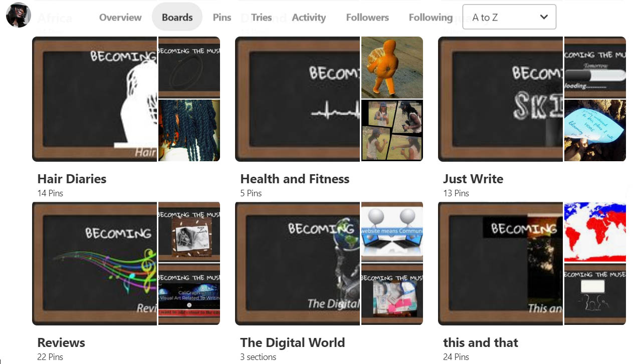Click the braided hair photo thumbnail
This screenshot has width=635, height=364.
coord(189,131)
